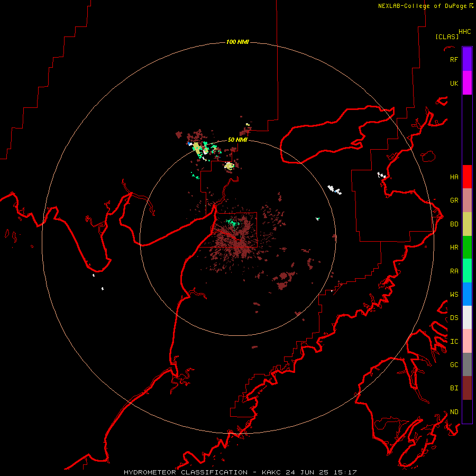Click the HYDROMETEOR CLASSIFICATION caption text
The image size is (476, 476).
[186, 472]
